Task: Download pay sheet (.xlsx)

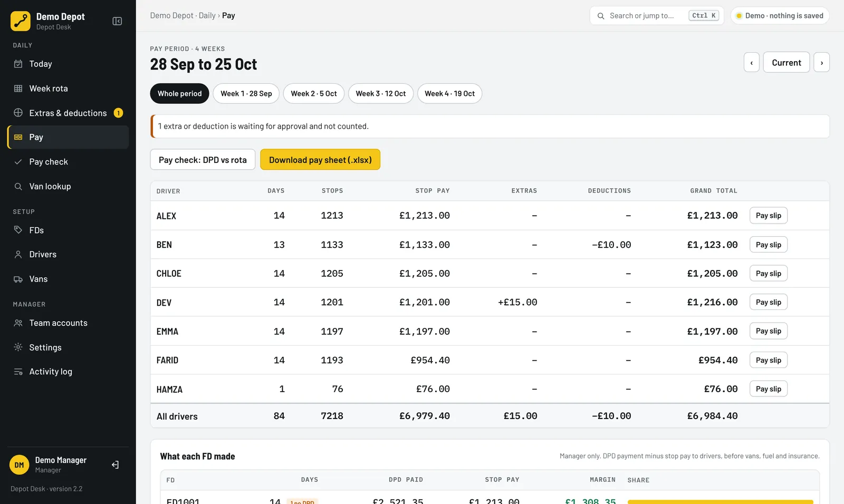Action: pyautogui.click(x=320, y=160)
